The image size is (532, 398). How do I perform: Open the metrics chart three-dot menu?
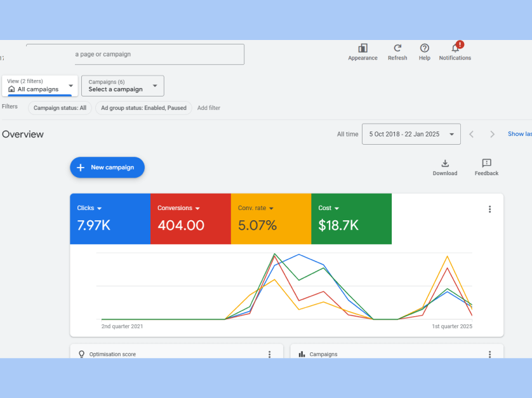pyautogui.click(x=489, y=209)
